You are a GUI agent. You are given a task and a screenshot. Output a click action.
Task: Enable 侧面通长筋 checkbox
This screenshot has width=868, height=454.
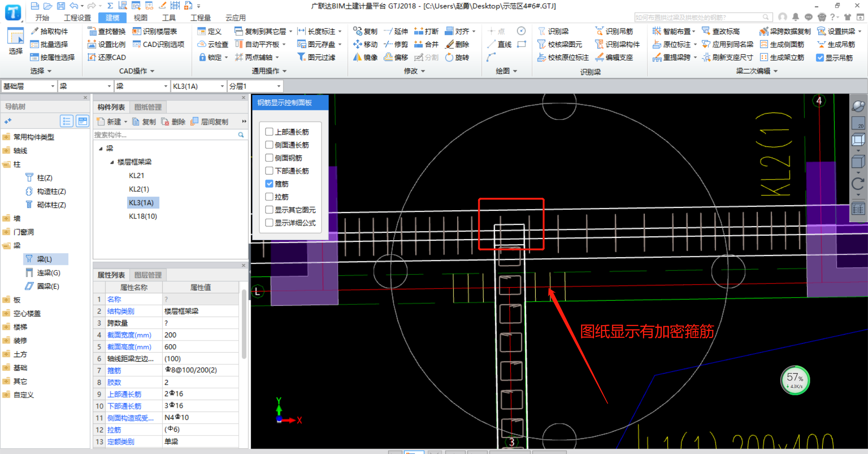point(269,145)
